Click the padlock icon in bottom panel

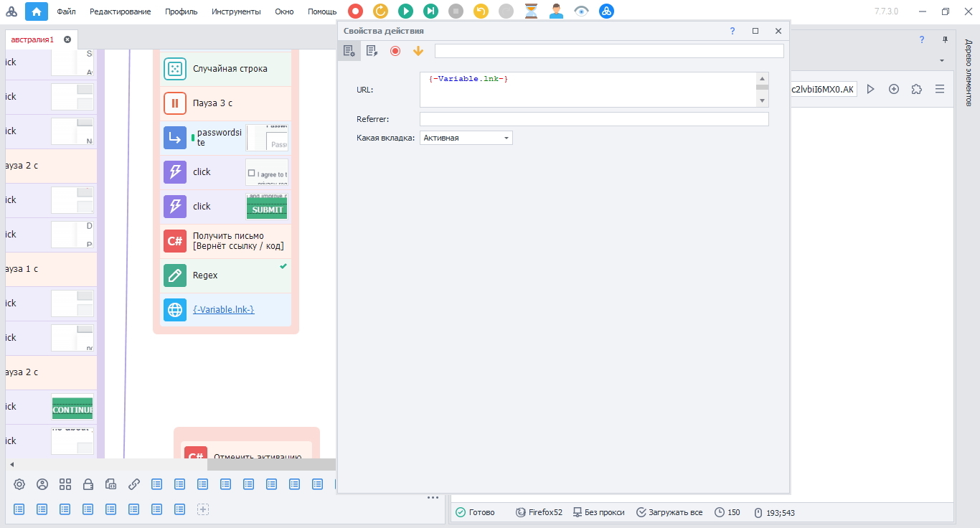(x=88, y=484)
